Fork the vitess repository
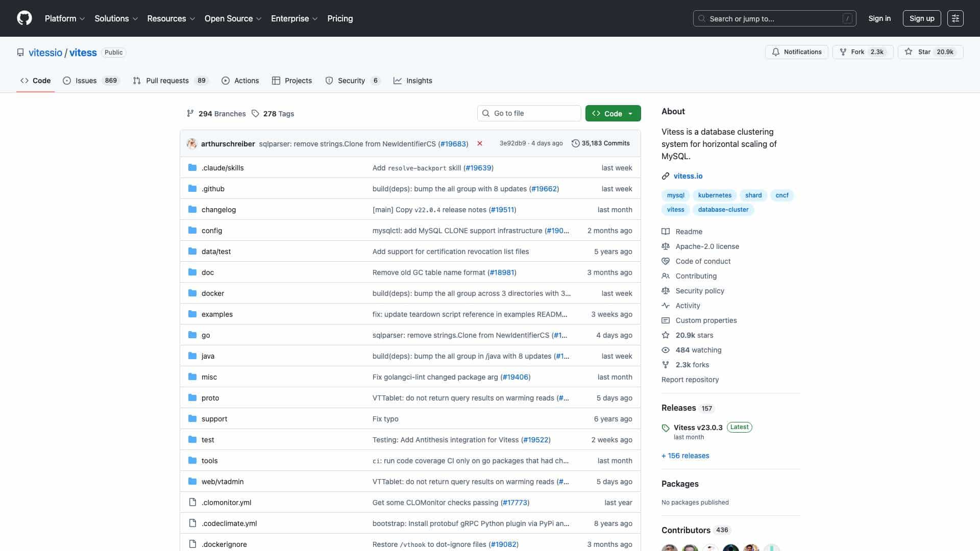 (863, 52)
